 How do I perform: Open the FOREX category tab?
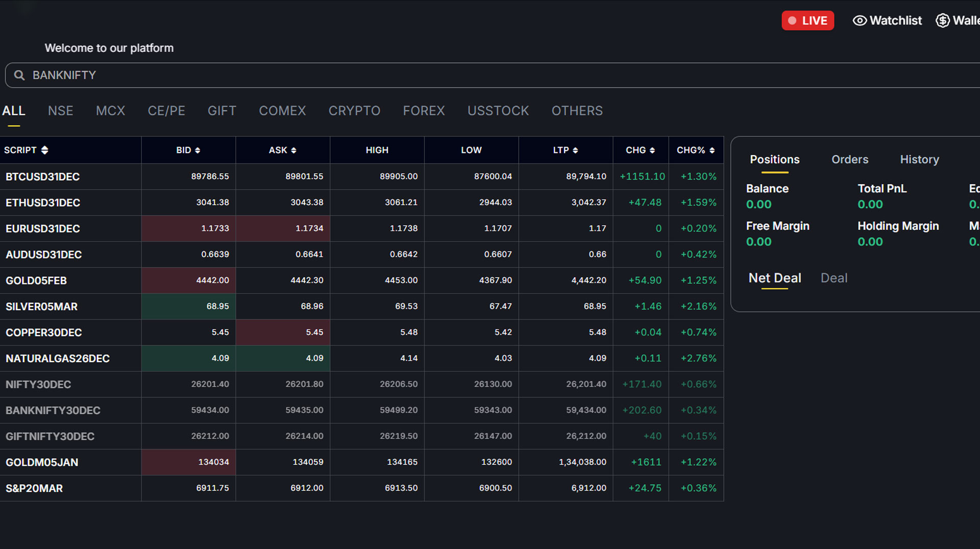point(424,111)
